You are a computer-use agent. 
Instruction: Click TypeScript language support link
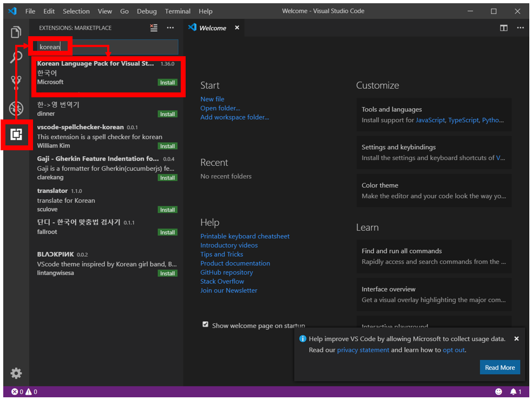pos(463,120)
